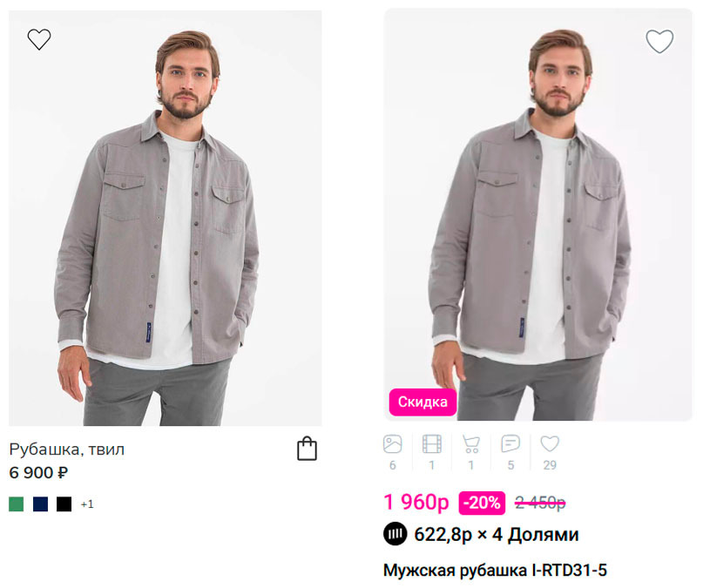The image size is (703, 588).
Task: Open the Рубашка, твил product title
Action: [x=67, y=449]
